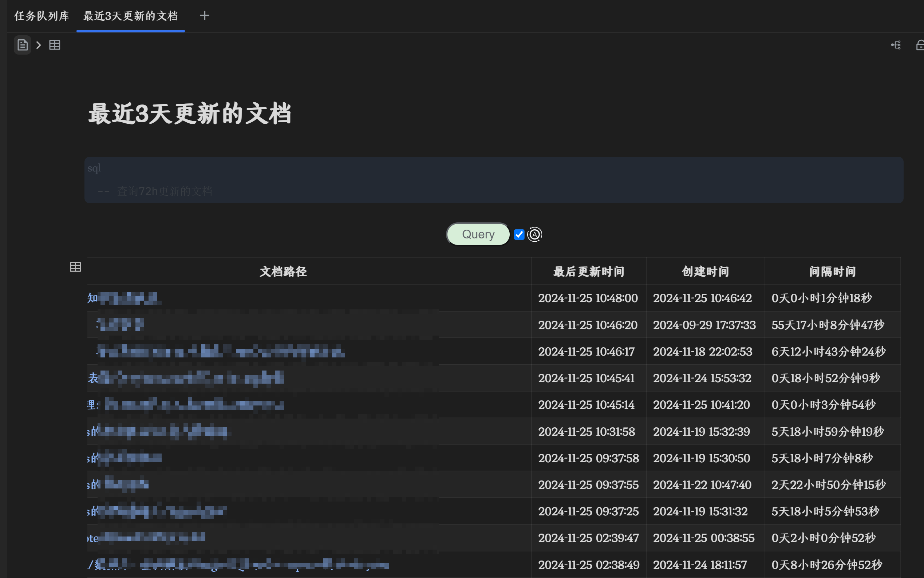Uncheck the checkbox next to Query

tap(519, 234)
